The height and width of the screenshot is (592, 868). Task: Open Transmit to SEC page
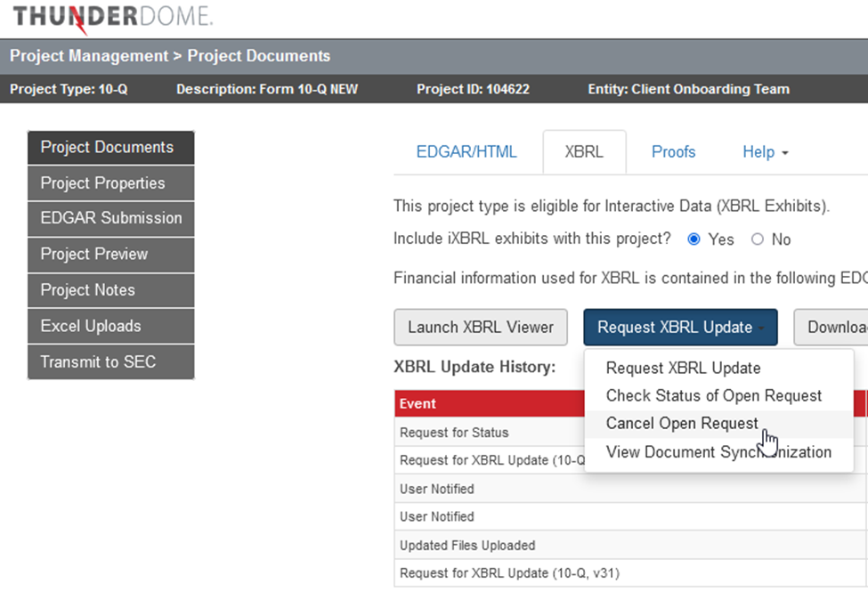(110, 362)
